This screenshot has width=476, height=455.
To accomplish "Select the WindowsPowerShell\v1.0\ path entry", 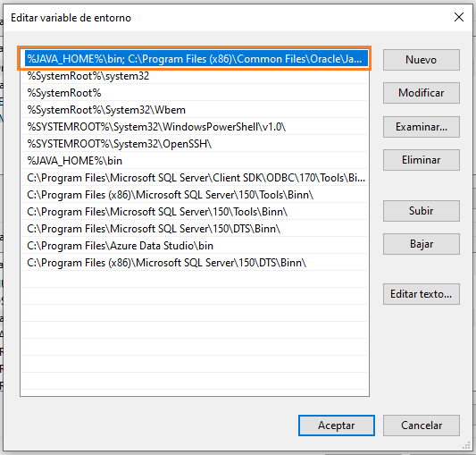I will click(195, 127).
